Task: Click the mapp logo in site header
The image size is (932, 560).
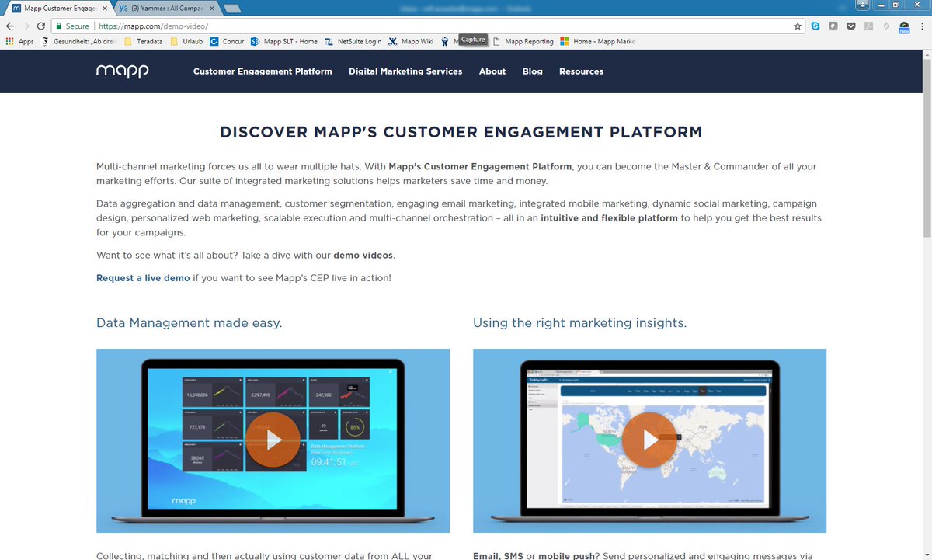Action: tap(122, 71)
